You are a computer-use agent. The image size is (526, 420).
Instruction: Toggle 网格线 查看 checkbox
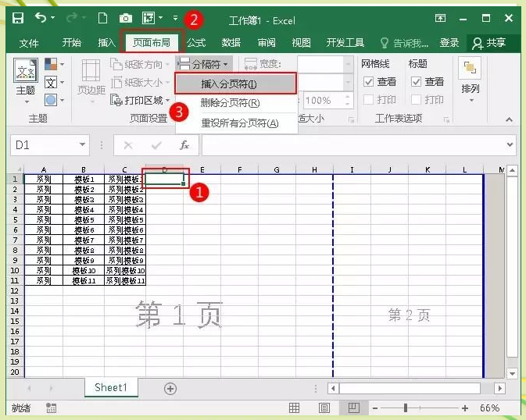pos(368,81)
